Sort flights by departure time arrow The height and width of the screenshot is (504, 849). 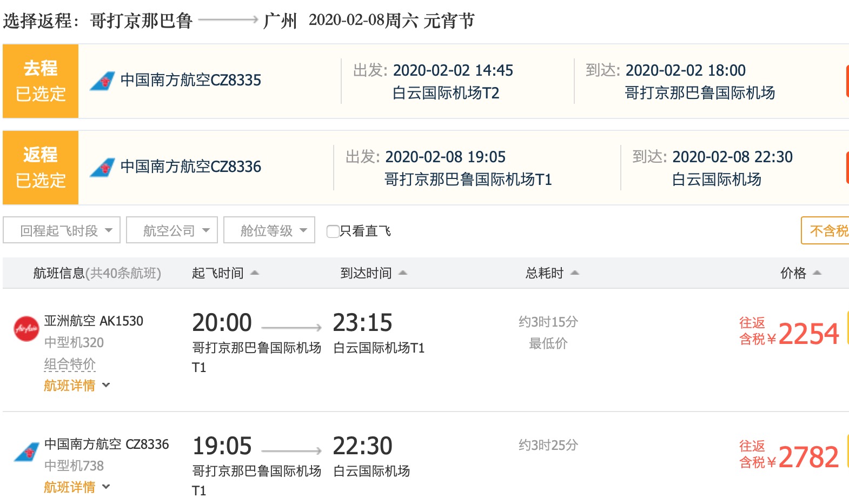(x=255, y=273)
